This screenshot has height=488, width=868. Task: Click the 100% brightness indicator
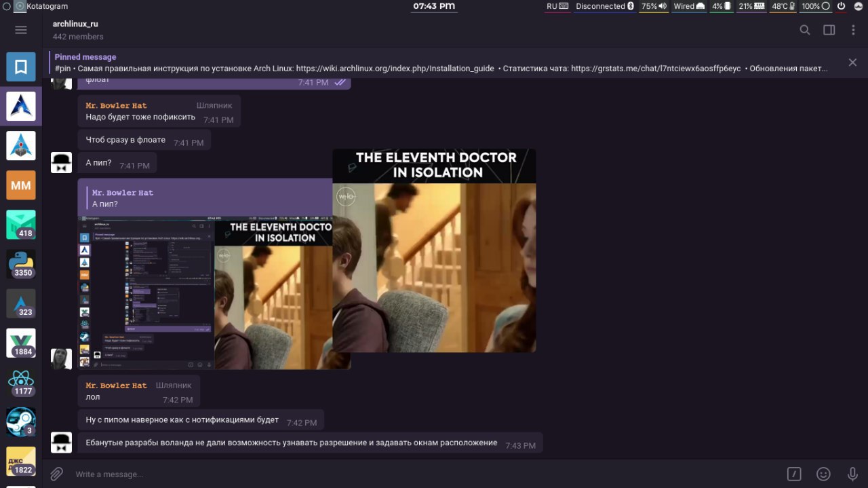[816, 6]
